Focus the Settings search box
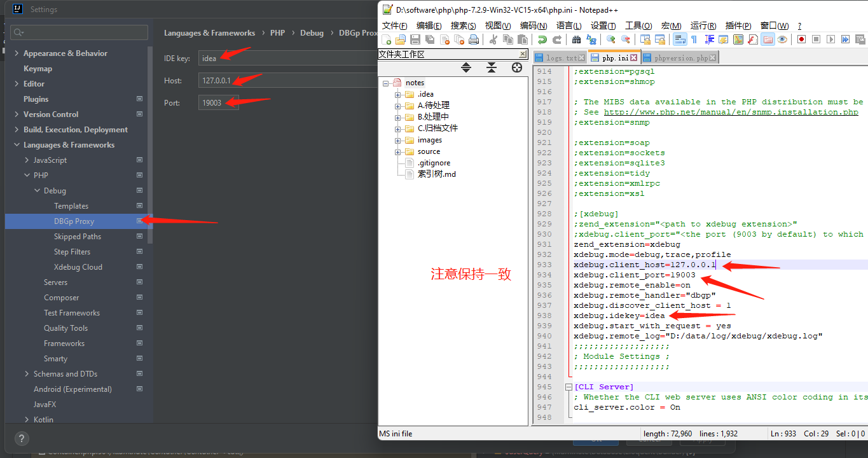 tap(79, 32)
